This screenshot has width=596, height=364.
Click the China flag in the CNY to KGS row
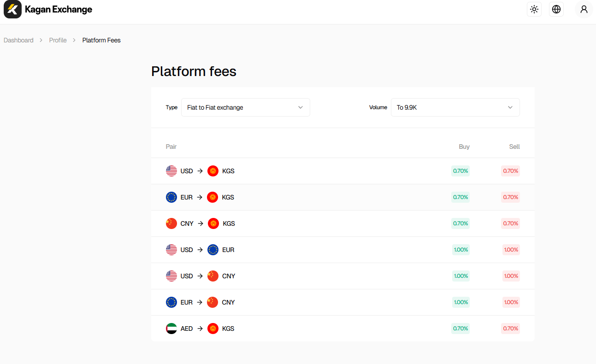pos(171,223)
